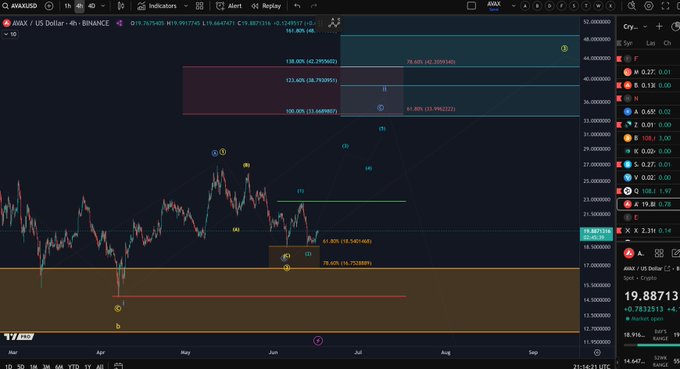680x369 pixels.
Task: Expand the timeframe interval dropdown
Action: pos(103,6)
